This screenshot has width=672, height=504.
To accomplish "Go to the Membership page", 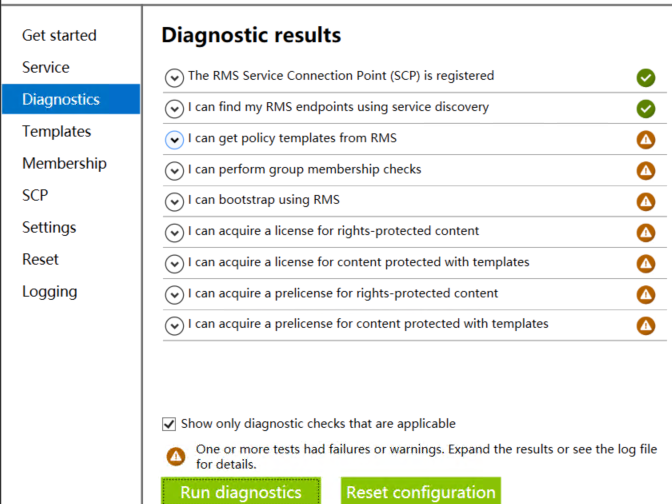I will [x=64, y=163].
